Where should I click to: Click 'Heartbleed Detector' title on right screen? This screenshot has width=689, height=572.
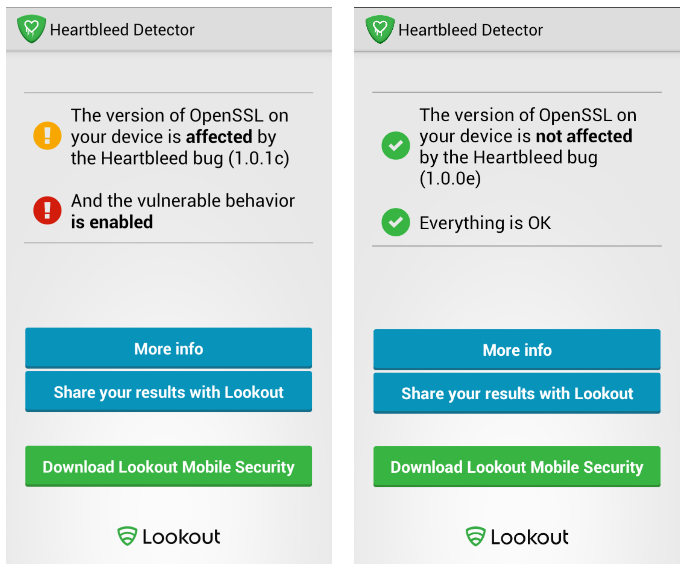pos(470,29)
